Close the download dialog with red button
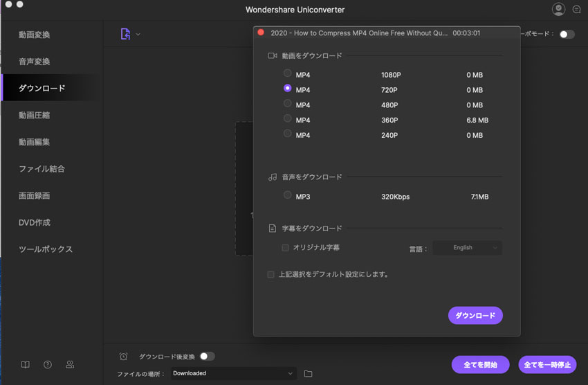588x385 pixels. 261,33
